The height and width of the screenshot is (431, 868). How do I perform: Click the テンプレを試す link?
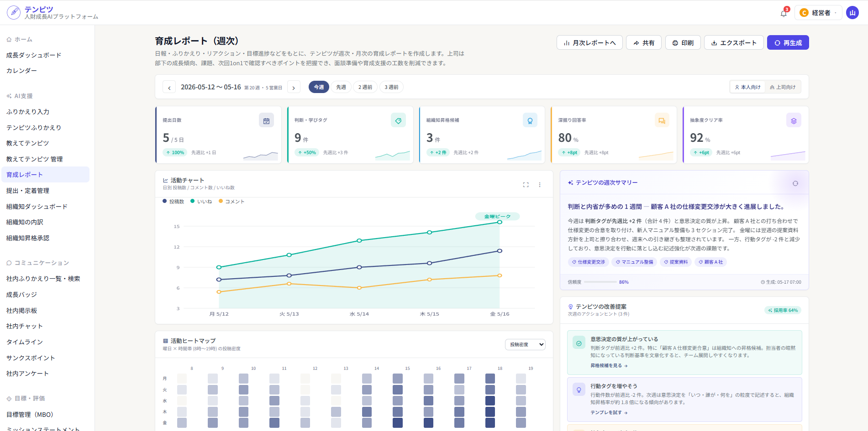[x=609, y=412]
